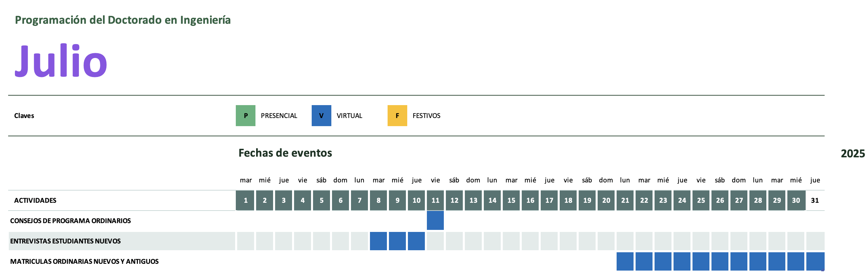Select day 11 in the date header
Screen dimensions: 868x276
coord(435,200)
